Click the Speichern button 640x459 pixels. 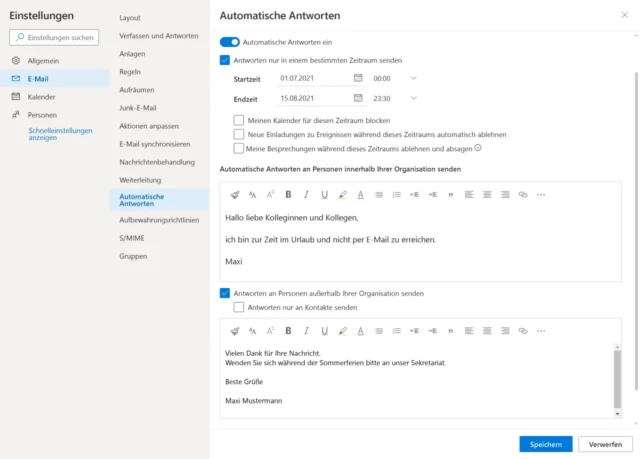pos(546,444)
